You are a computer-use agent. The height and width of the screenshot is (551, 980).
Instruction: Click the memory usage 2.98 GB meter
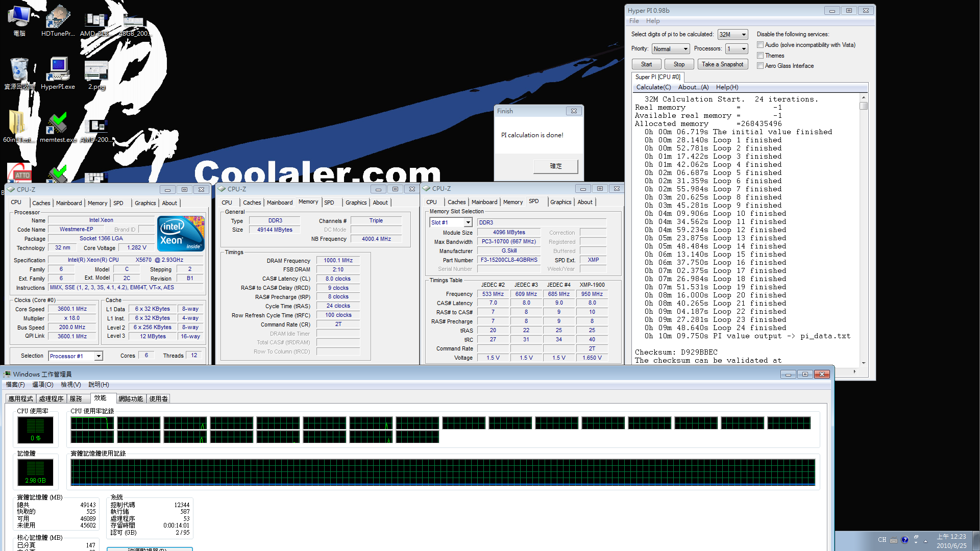coord(35,472)
